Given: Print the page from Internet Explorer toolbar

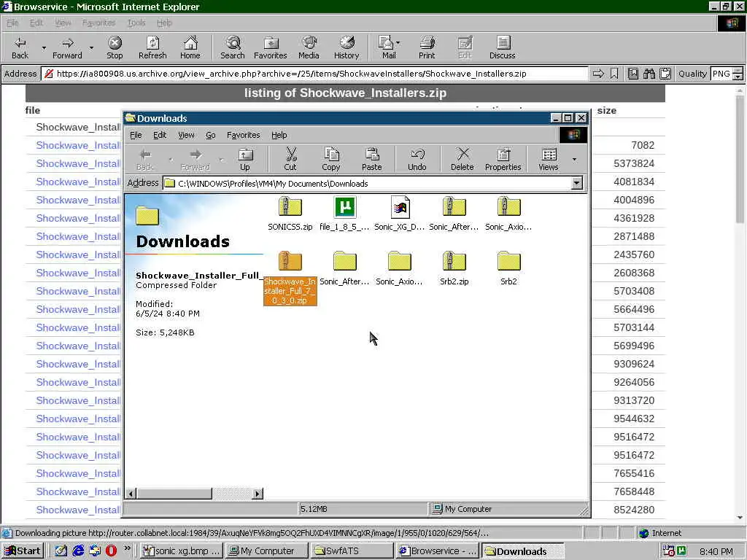Looking at the screenshot, I should tap(427, 47).
